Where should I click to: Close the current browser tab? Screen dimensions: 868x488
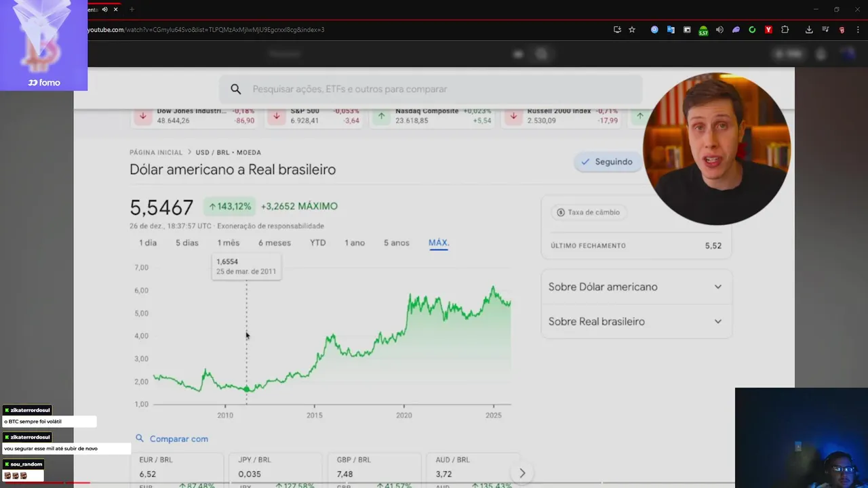click(x=115, y=9)
